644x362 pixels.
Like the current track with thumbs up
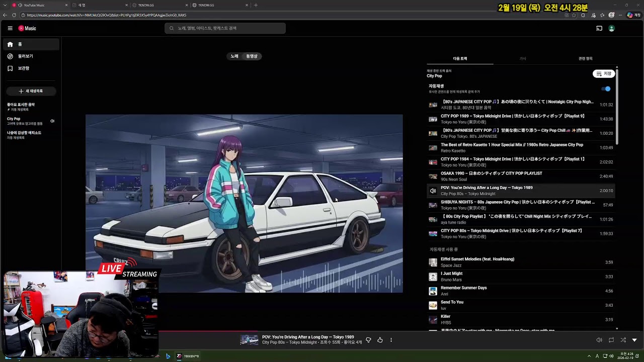[380, 340]
